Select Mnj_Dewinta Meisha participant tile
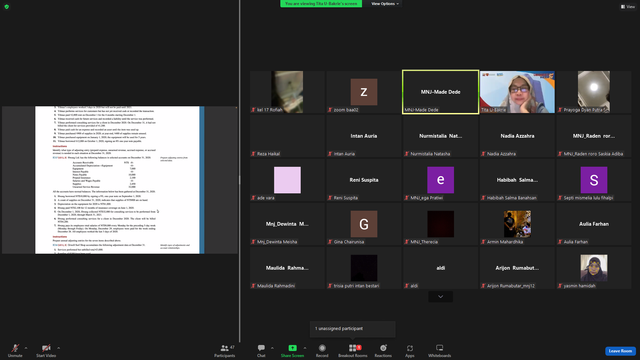 coord(287,224)
